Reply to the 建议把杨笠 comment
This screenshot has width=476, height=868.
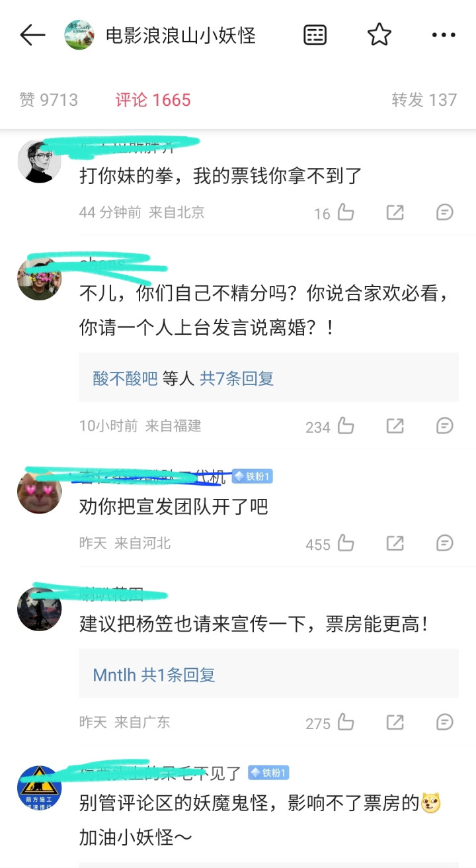pos(445,722)
